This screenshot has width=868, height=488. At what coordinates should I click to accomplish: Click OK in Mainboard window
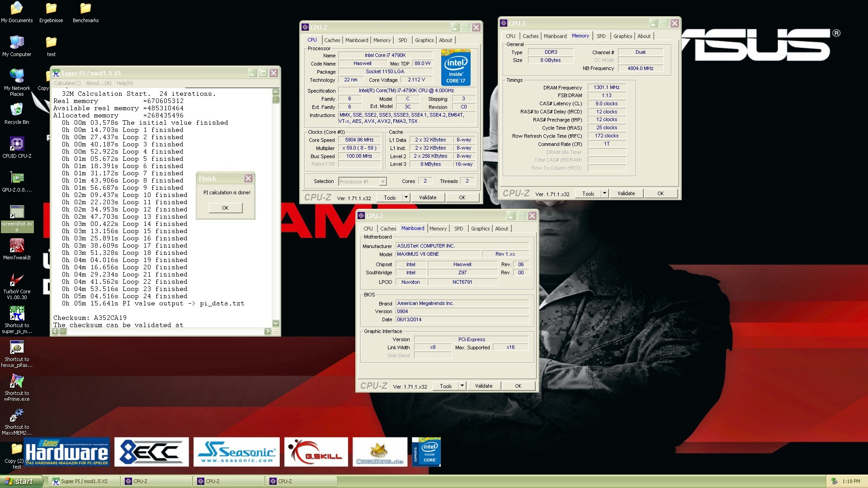point(518,386)
